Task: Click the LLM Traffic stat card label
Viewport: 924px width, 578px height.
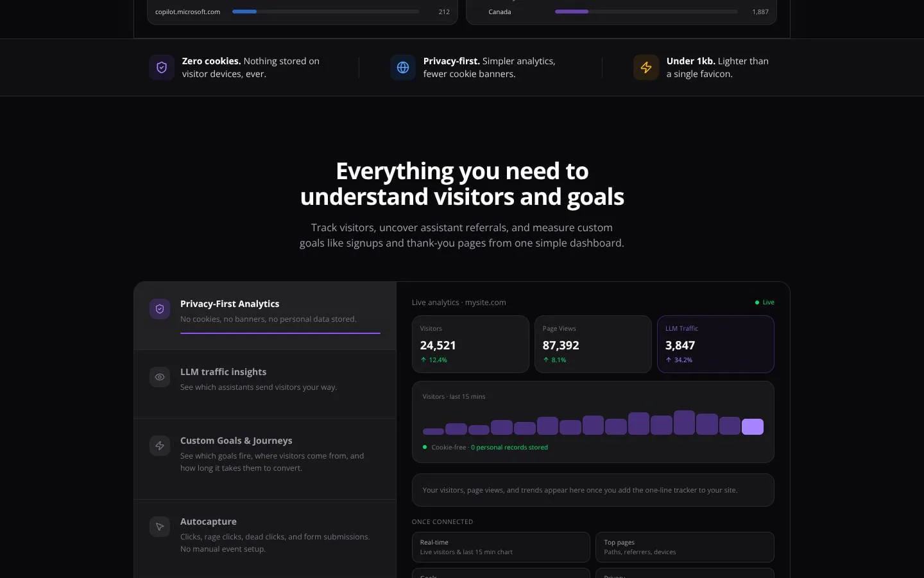Action: tap(681, 329)
